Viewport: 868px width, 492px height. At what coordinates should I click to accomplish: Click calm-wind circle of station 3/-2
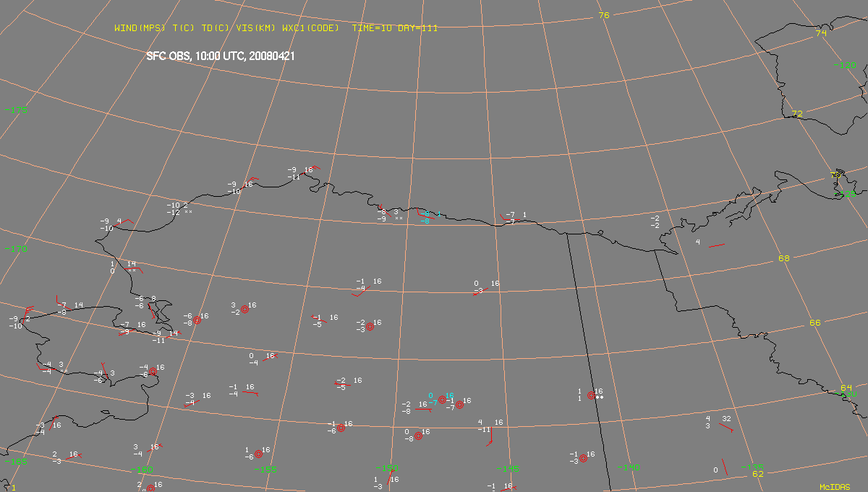coord(244,309)
